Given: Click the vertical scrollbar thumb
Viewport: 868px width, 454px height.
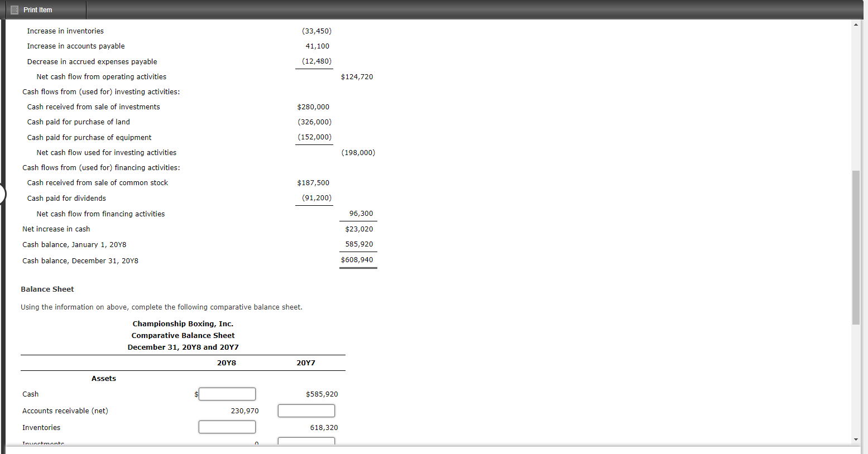Looking at the screenshot, I should (x=856, y=247).
